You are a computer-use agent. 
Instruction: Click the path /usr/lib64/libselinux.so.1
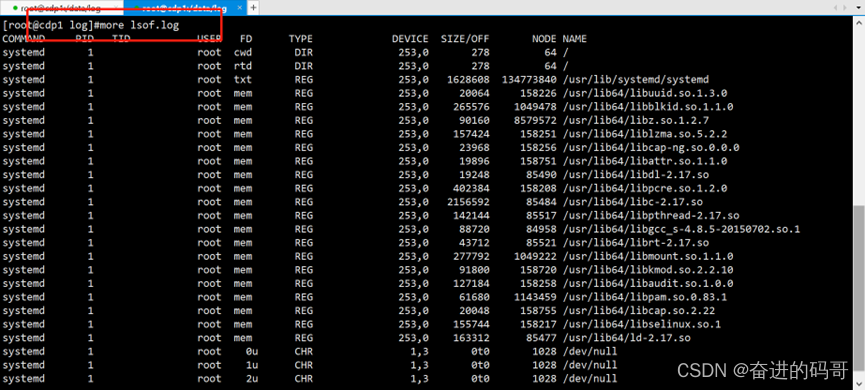pos(642,324)
